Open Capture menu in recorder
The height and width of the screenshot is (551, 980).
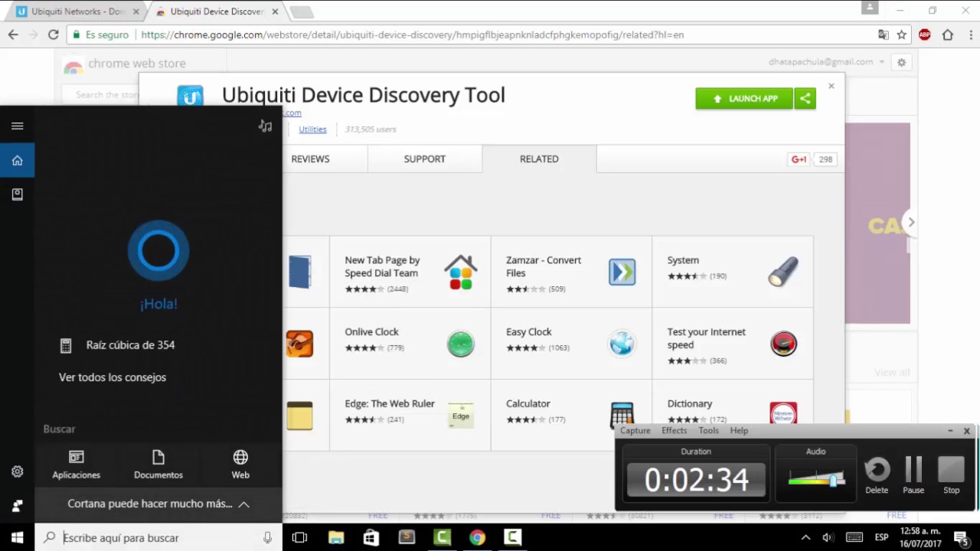pyautogui.click(x=635, y=431)
